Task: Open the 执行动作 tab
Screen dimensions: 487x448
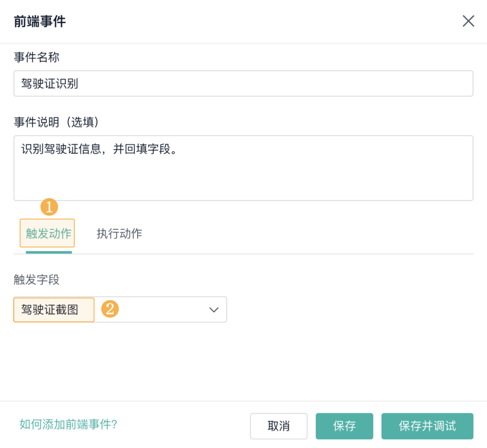Action: coord(119,234)
